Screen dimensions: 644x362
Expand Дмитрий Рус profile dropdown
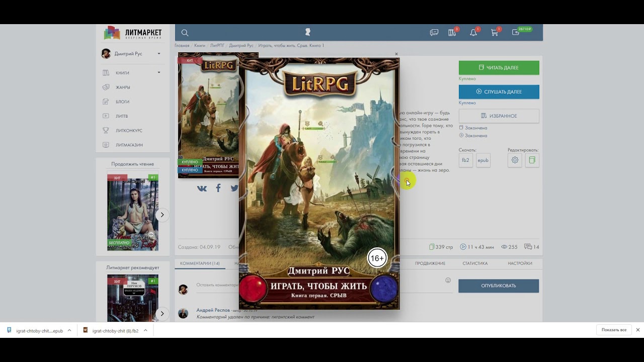click(x=159, y=54)
